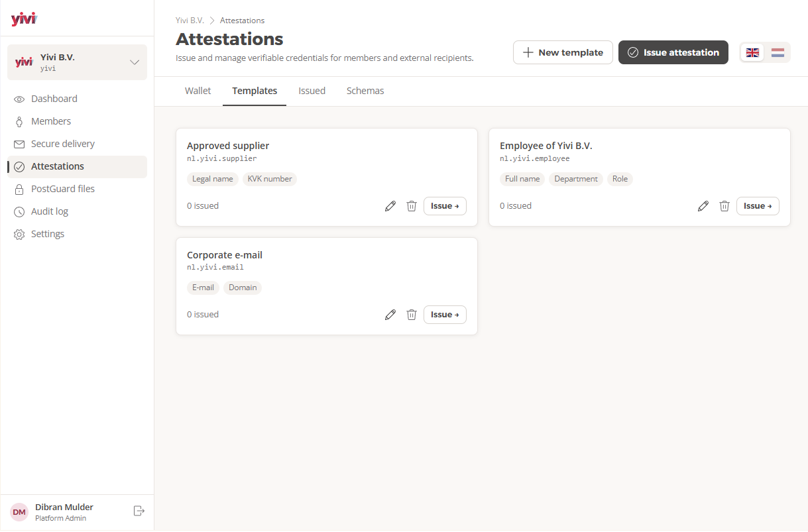
Task: Click the DM user avatar
Action: click(x=19, y=512)
